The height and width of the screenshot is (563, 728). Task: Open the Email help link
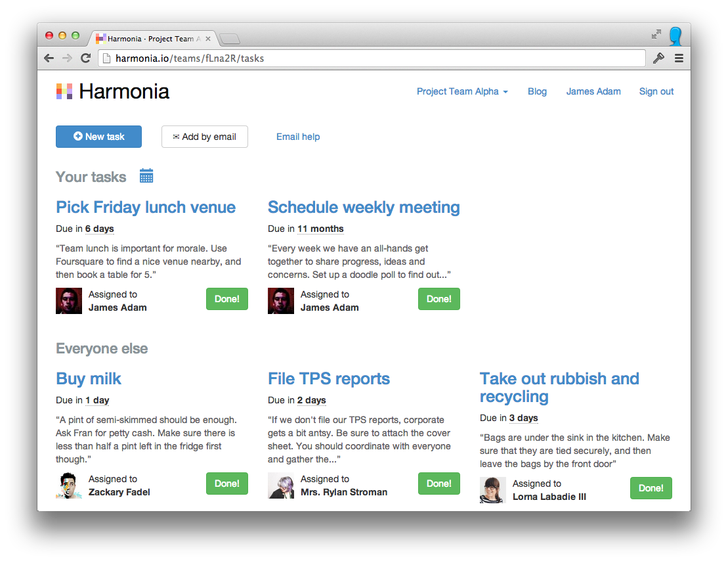tap(298, 137)
